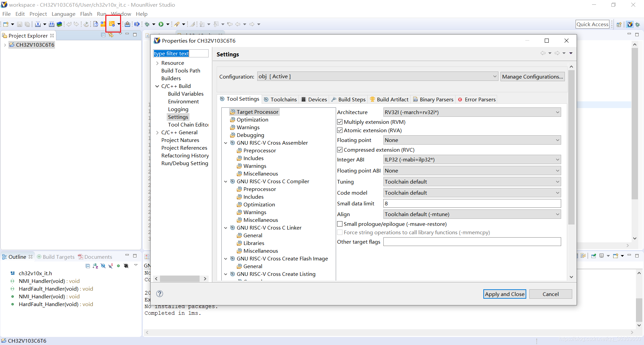Click the External Tools pen icon

[177, 24]
